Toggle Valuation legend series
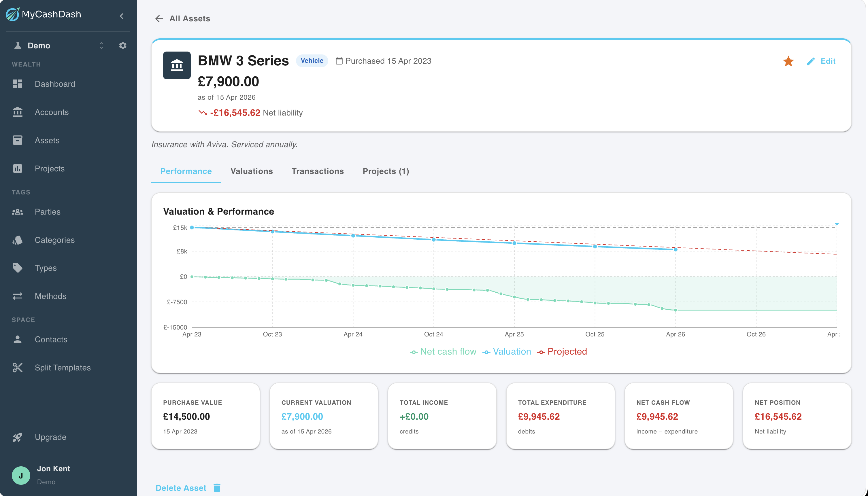This screenshot has height=496, width=868. point(506,352)
